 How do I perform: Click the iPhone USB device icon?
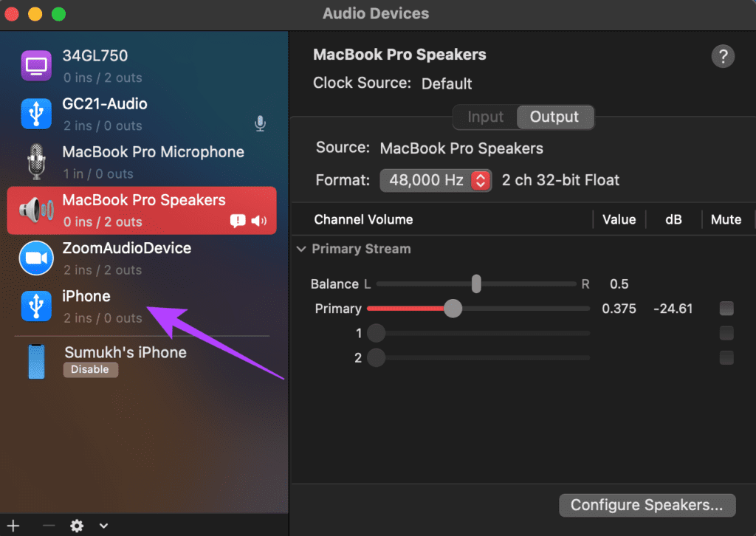[x=36, y=306]
